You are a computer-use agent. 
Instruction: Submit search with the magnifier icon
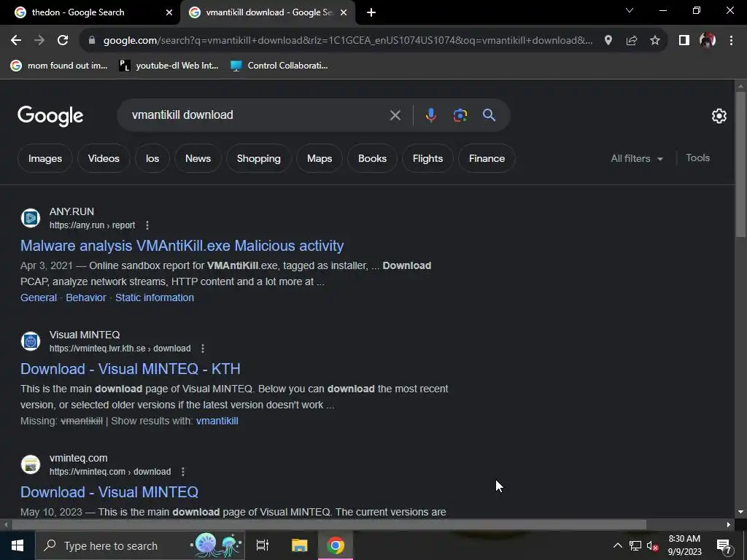click(x=489, y=114)
